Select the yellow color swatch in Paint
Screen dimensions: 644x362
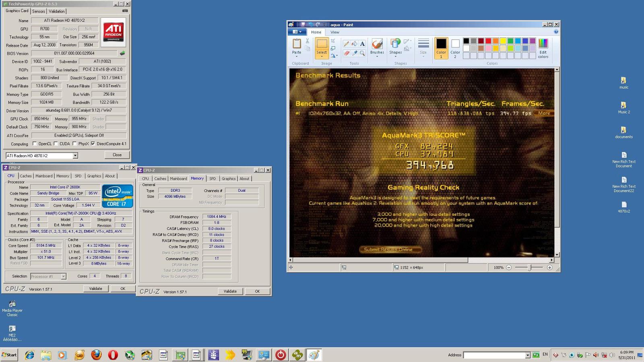(503, 41)
